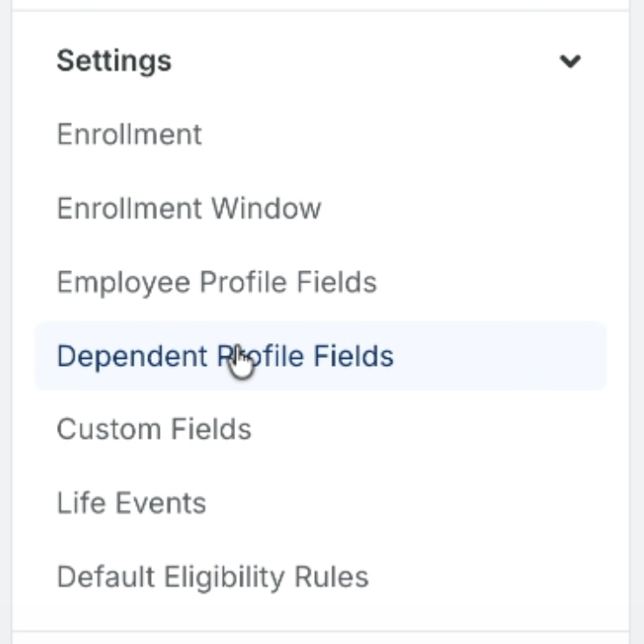Click the second item, Enrollment Window
644x644 pixels.
(189, 208)
